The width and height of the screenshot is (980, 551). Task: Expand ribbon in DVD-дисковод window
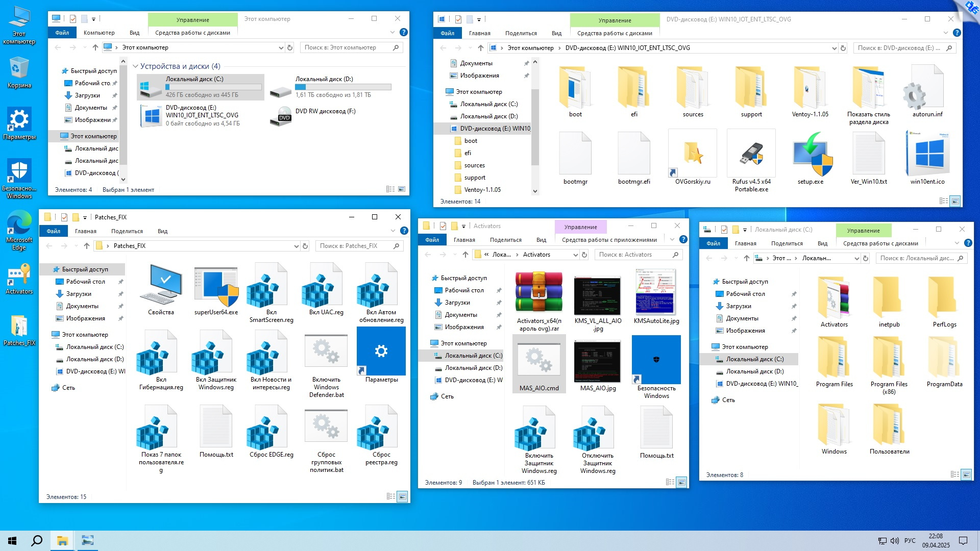point(945,33)
